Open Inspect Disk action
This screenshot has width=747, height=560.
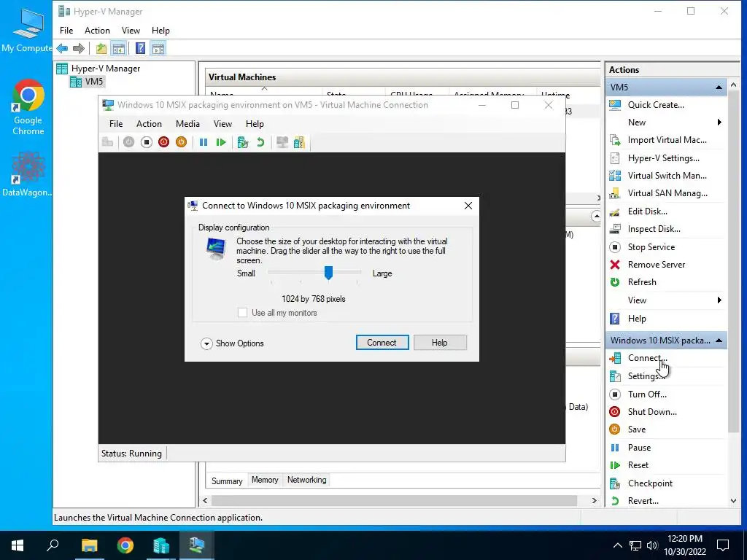pyautogui.click(x=654, y=229)
